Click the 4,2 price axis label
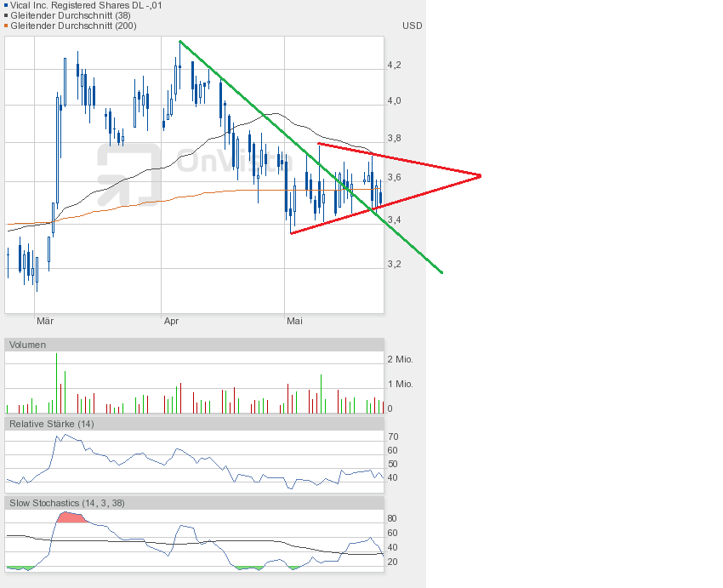723x588 pixels. [x=394, y=65]
